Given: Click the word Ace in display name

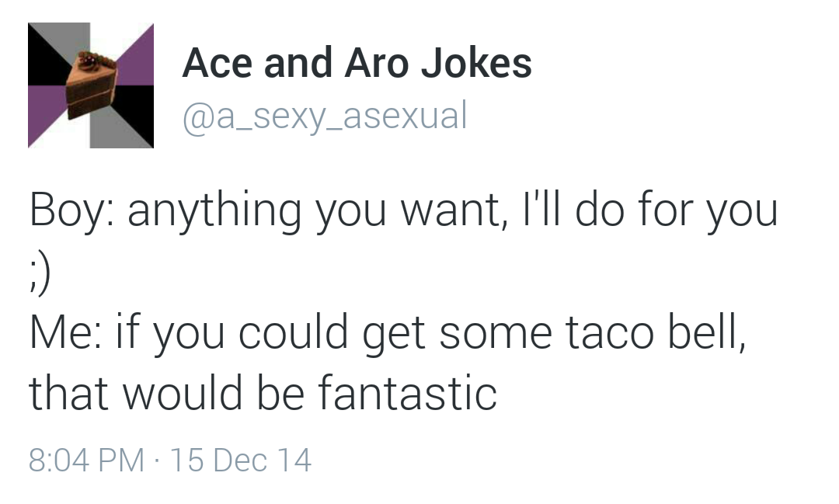Looking at the screenshot, I should point(218,63).
